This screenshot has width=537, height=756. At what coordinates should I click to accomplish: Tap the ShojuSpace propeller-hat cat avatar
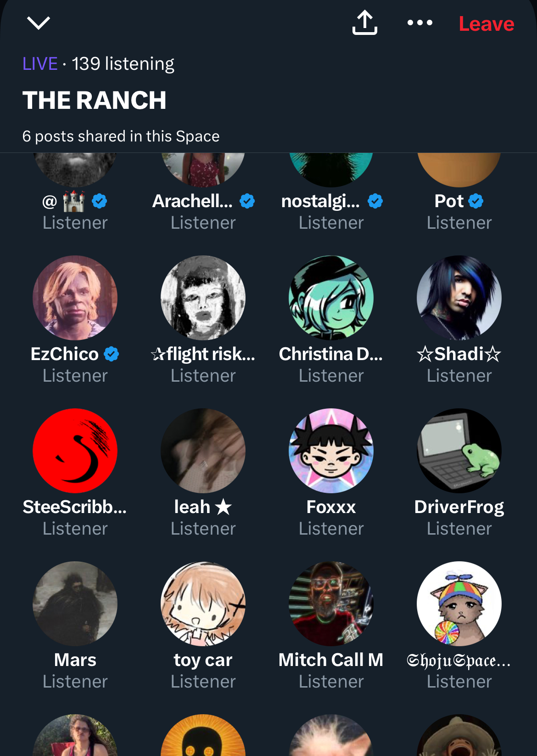(x=459, y=604)
